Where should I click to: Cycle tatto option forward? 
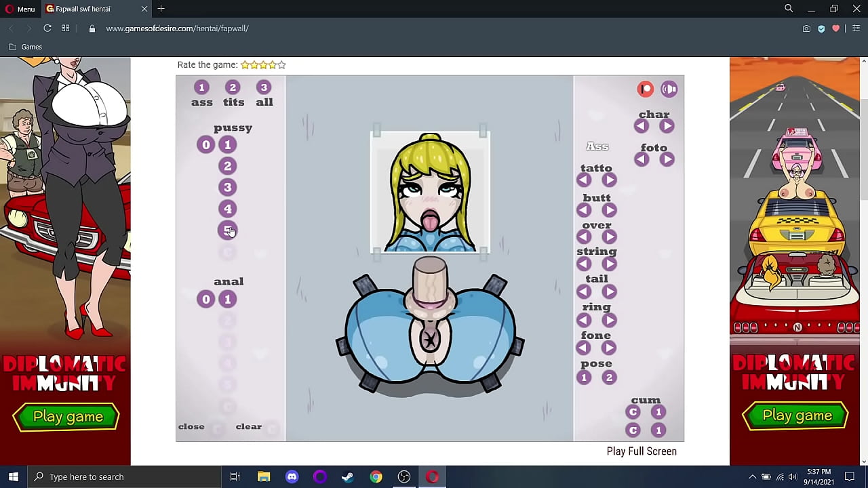click(608, 180)
